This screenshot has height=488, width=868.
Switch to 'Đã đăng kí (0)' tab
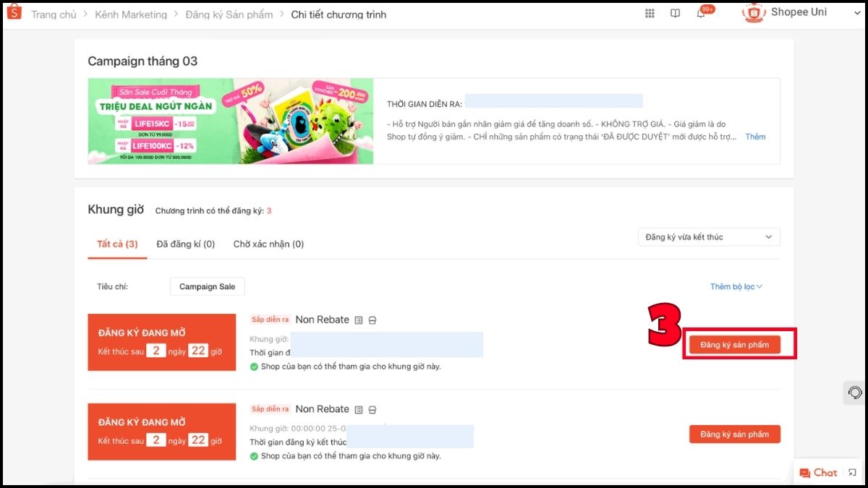click(186, 244)
